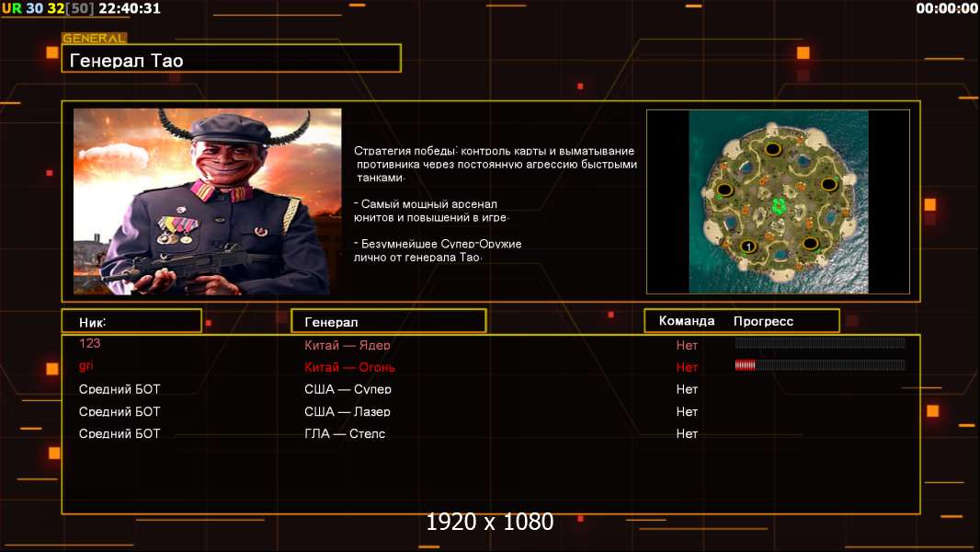Screen dimensions: 980x552
Task: Click the UR indicator at top left
Action: point(12,8)
